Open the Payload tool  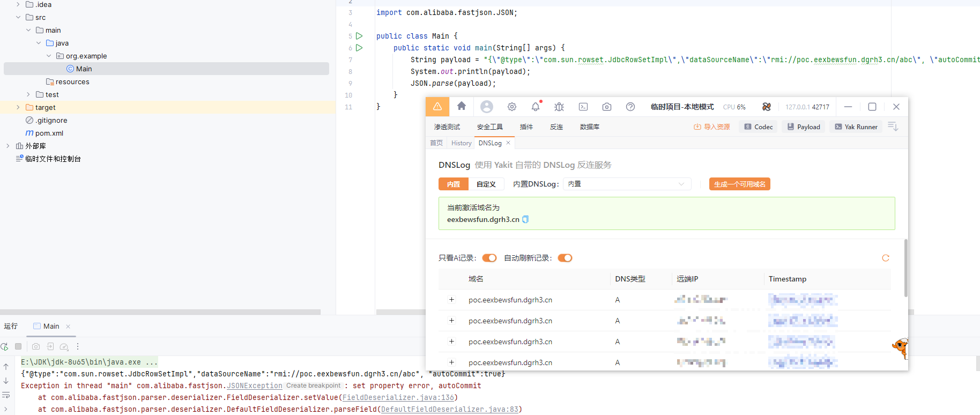click(x=804, y=127)
